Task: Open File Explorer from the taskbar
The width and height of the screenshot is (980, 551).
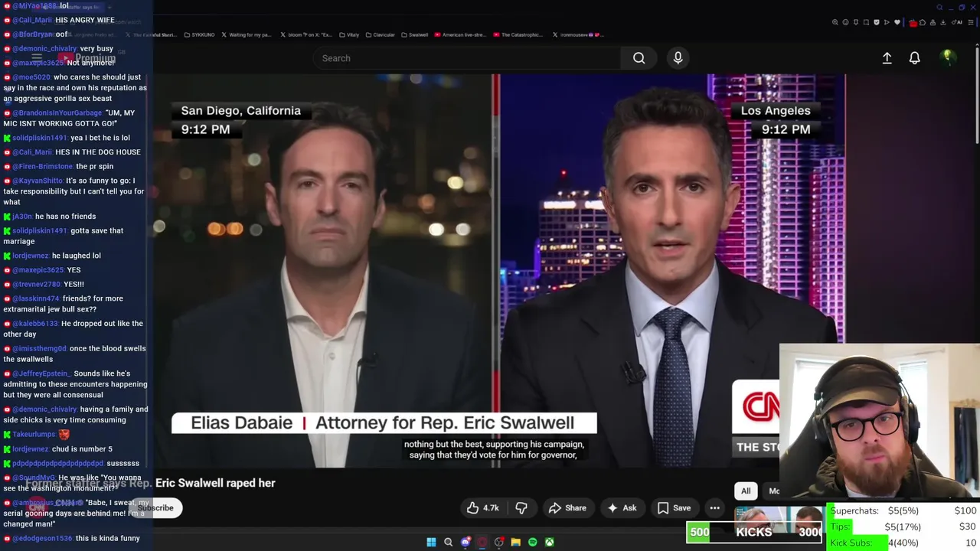Action: tap(516, 542)
